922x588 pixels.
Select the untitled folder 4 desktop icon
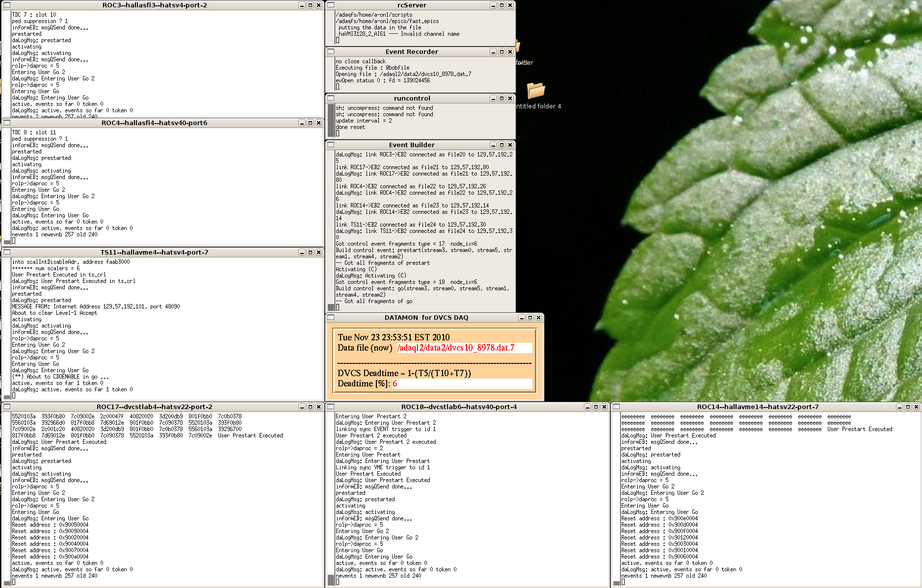(536, 95)
